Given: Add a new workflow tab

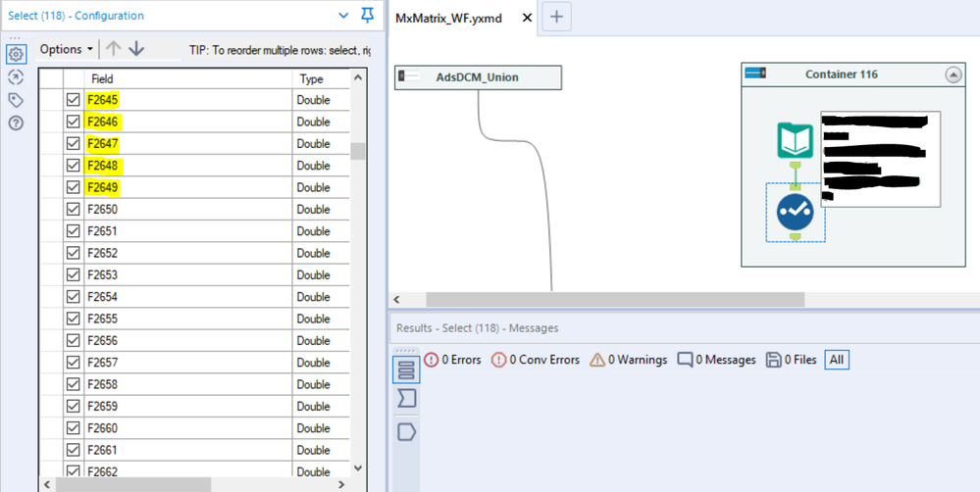Looking at the screenshot, I should pos(556,18).
